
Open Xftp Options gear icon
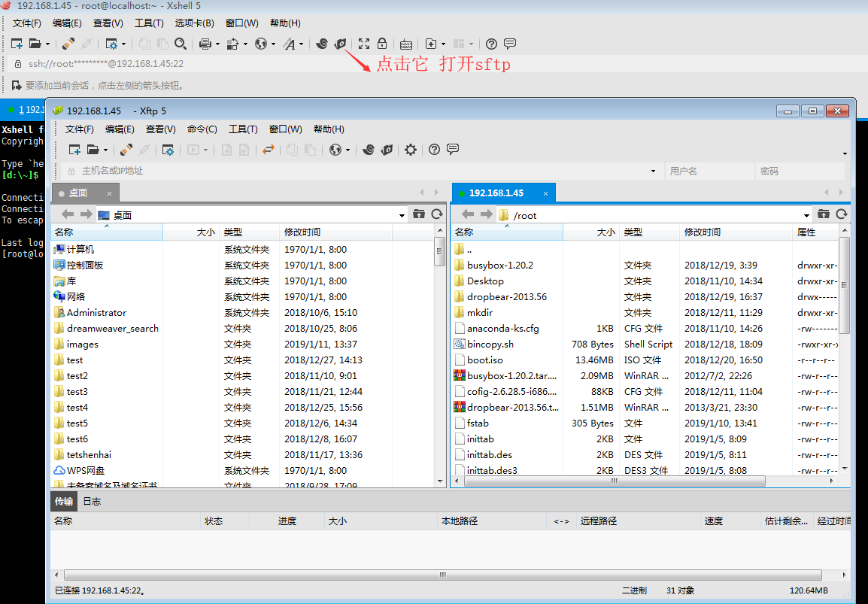point(410,150)
